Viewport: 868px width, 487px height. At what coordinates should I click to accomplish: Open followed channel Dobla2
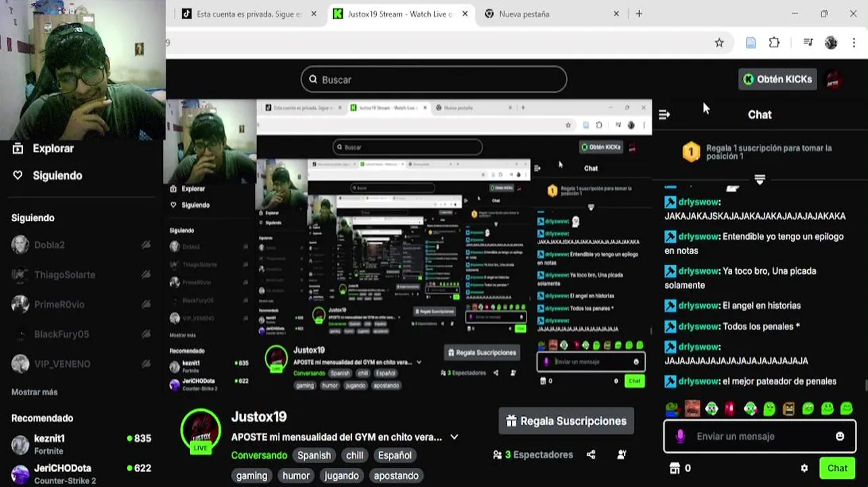coord(81,245)
